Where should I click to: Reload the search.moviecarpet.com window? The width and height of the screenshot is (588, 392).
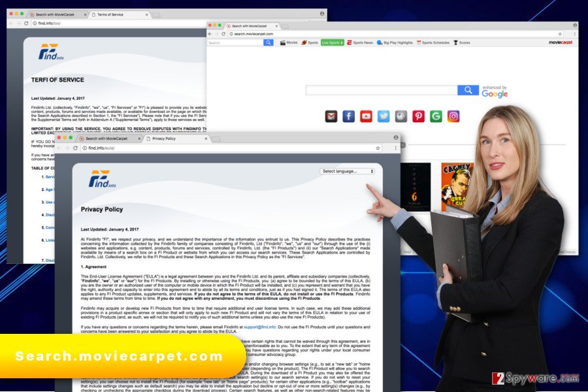[223, 34]
